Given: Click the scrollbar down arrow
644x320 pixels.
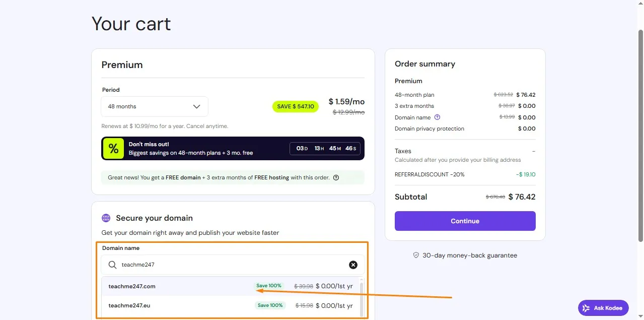Looking at the screenshot, I should point(640,317).
